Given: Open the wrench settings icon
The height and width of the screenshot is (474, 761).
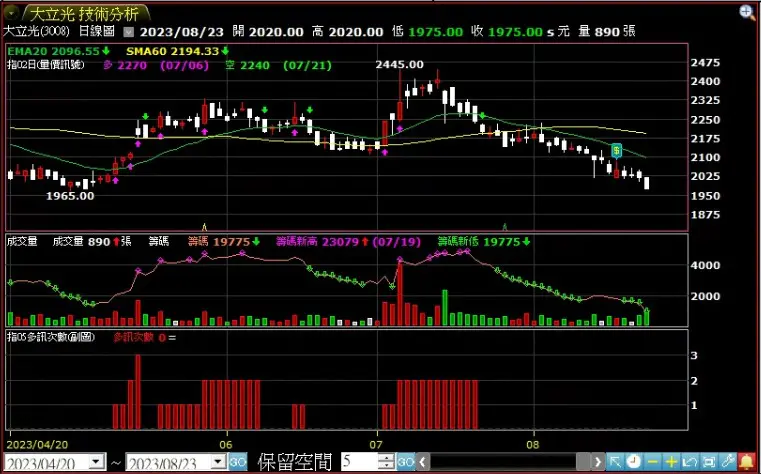Looking at the screenshot, I should click(728, 461).
